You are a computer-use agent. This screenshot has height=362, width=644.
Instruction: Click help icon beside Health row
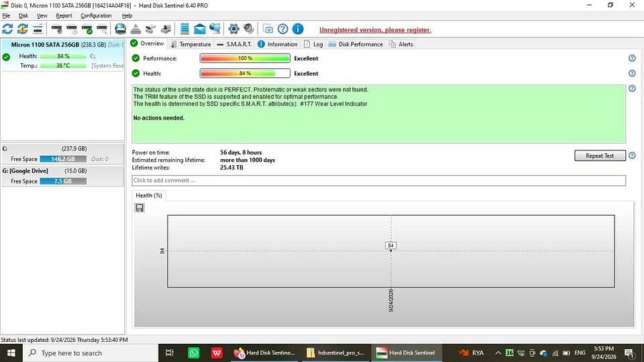point(632,73)
